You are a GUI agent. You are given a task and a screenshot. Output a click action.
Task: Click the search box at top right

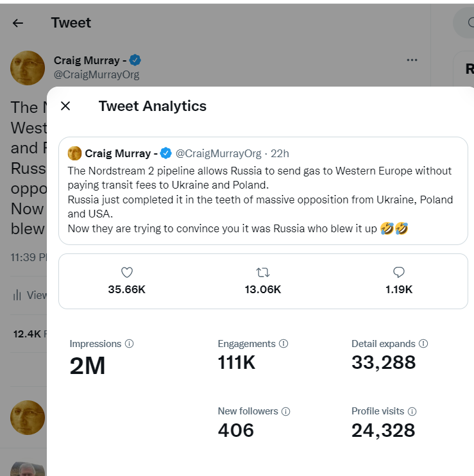coord(464,22)
